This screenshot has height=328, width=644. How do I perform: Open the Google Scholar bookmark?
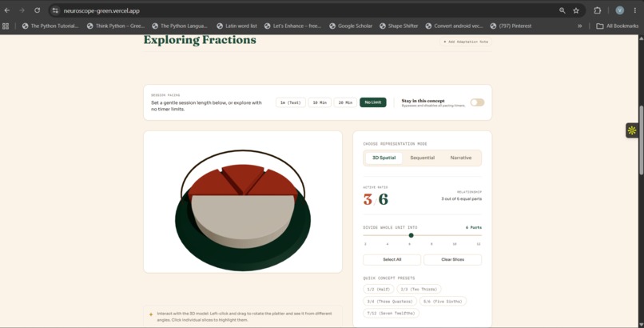click(351, 26)
